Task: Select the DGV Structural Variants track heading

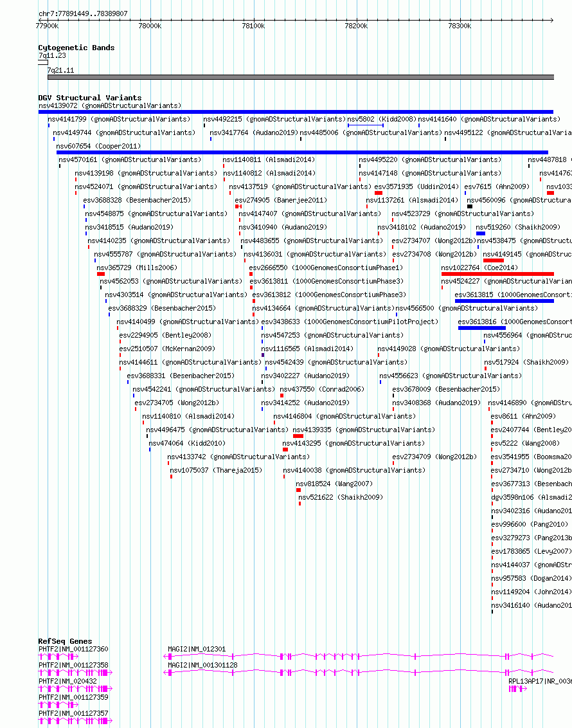Action: pos(89,98)
